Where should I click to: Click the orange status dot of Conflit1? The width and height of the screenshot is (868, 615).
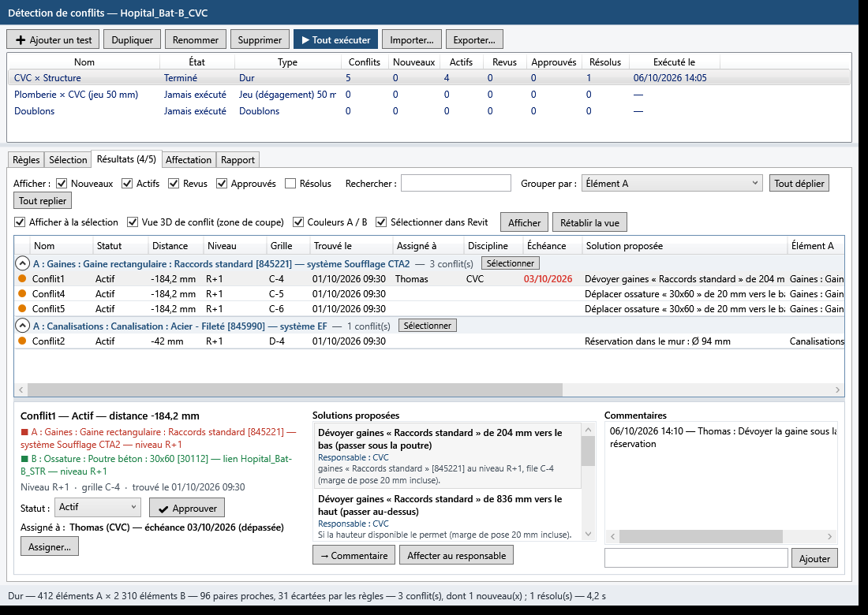point(22,279)
